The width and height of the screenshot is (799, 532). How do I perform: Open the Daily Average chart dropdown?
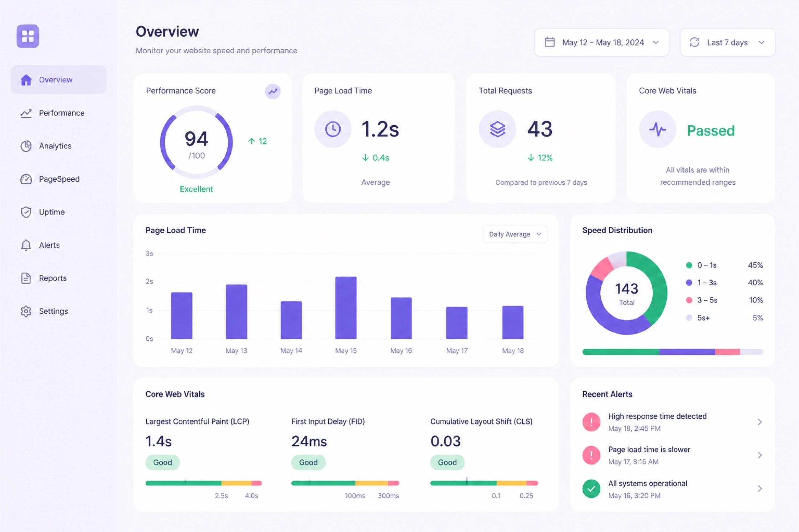[515, 234]
